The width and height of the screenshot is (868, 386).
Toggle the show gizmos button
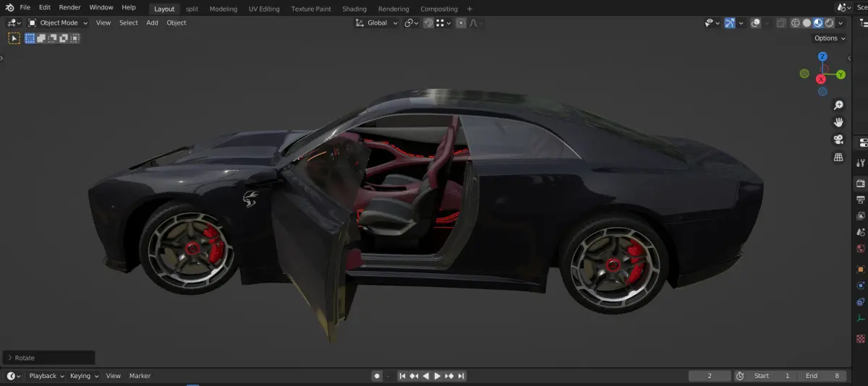[x=730, y=22]
